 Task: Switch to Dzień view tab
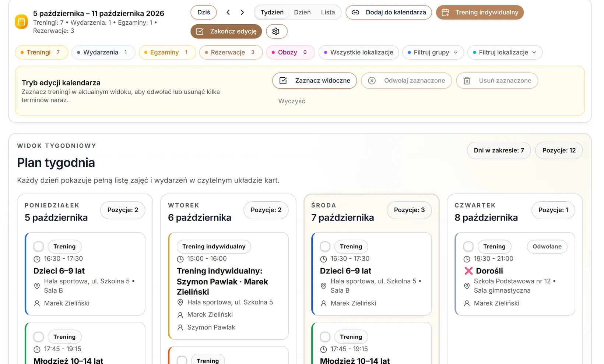pos(302,12)
